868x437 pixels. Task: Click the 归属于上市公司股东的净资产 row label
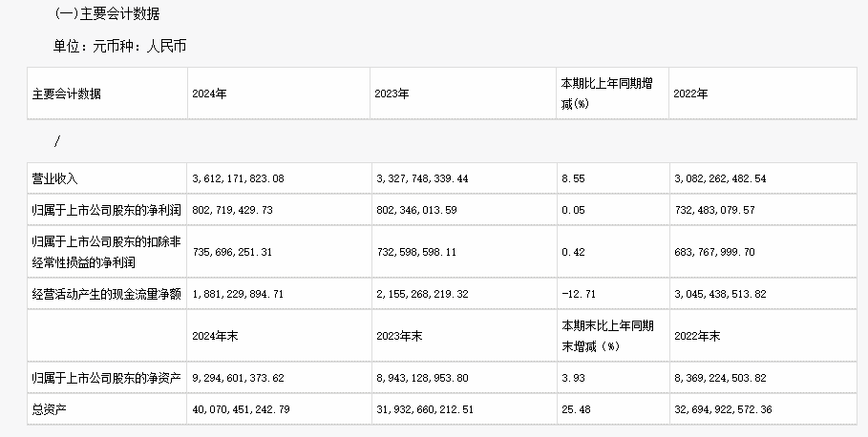coord(105,379)
